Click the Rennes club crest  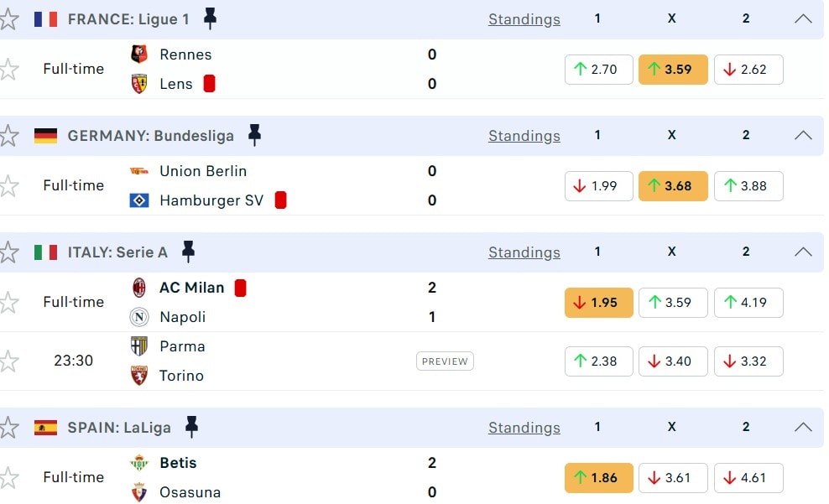pos(139,55)
